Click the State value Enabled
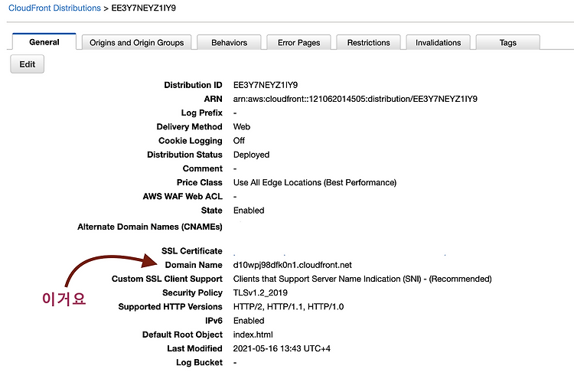This screenshot has width=574, height=392. (249, 211)
